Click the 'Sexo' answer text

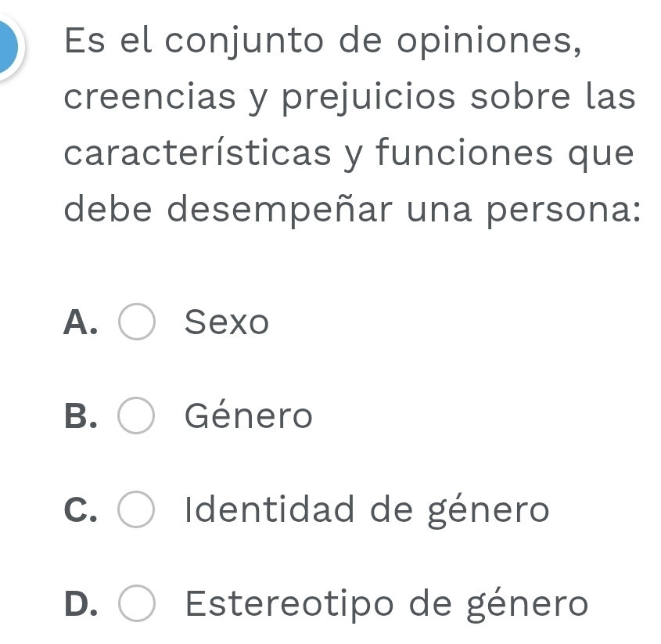click(x=227, y=322)
